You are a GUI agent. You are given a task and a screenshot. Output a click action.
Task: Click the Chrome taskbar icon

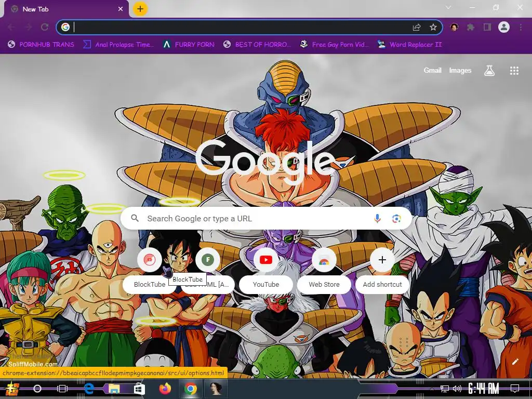[190, 389]
